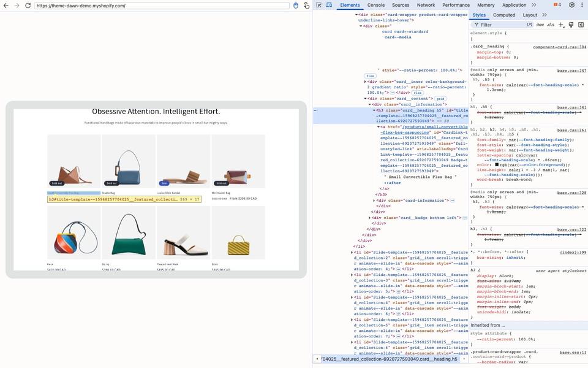Toggle computed styles sidebar icon
This screenshot has height=368, width=588.
click(x=581, y=25)
